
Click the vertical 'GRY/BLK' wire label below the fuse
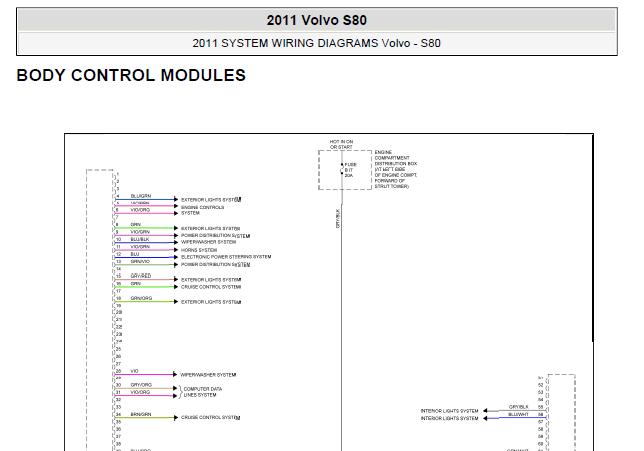click(338, 218)
